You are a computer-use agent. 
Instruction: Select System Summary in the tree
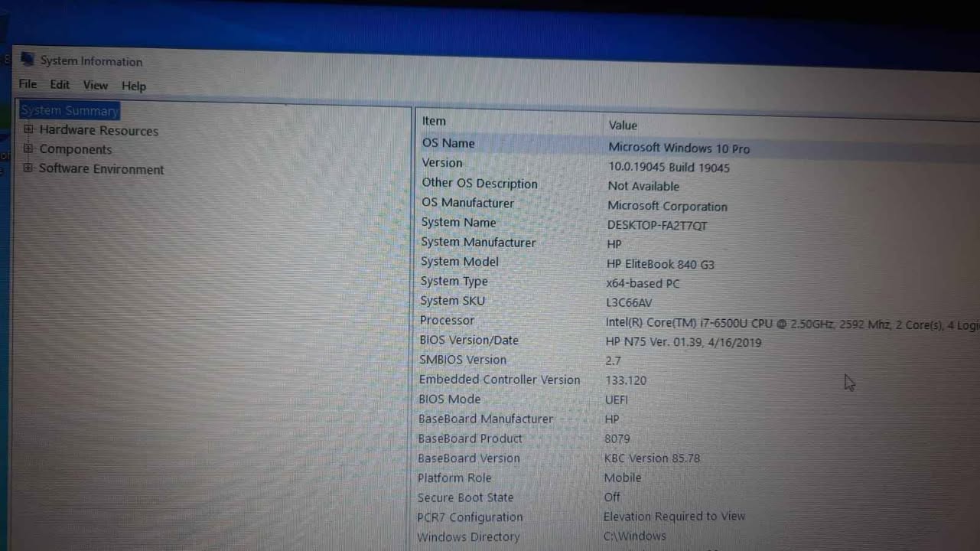click(x=70, y=111)
